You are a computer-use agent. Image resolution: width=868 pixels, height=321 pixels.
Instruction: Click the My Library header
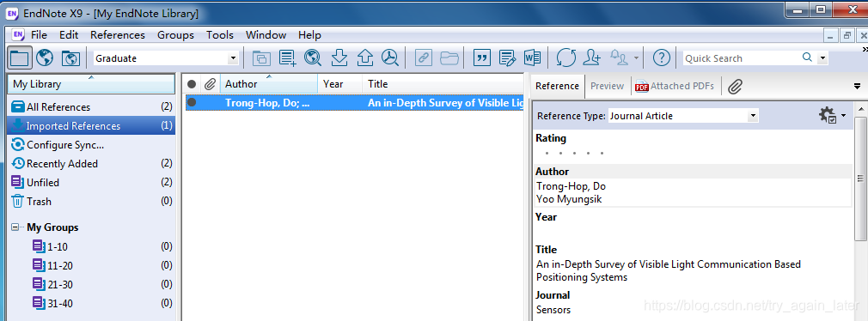[91, 84]
